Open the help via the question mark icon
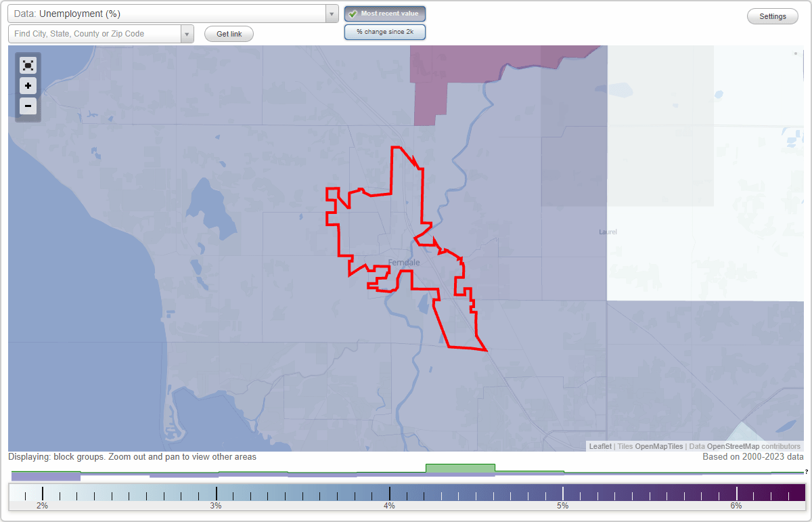This screenshot has width=812, height=522. click(x=807, y=472)
